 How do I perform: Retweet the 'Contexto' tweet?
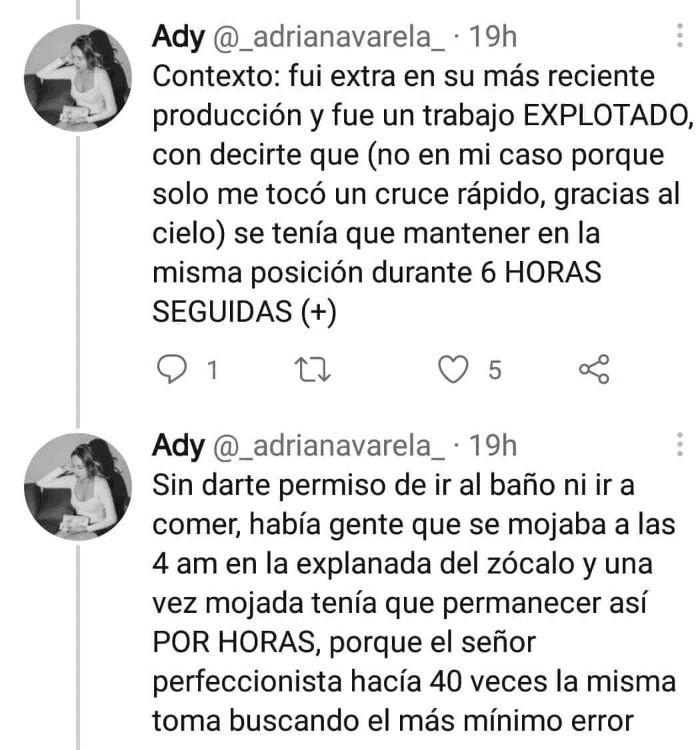pos(312,370)
